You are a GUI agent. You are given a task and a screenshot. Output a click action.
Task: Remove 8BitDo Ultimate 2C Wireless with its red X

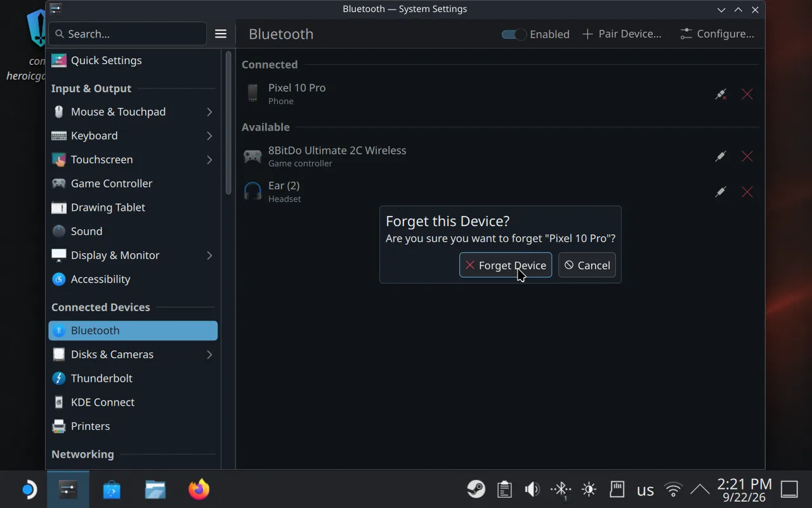click(x=747, y=156)
